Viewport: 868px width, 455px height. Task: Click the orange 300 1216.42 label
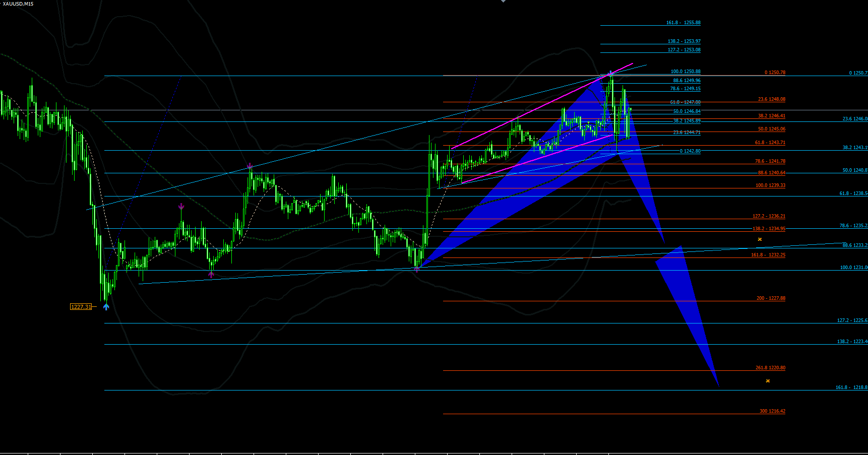[x=772, y=411]
